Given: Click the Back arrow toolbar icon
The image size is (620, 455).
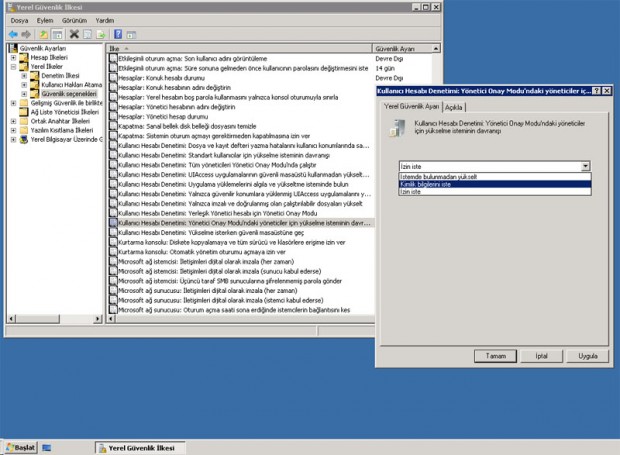Looking at the screenshot, I should [x=11, y=33].
